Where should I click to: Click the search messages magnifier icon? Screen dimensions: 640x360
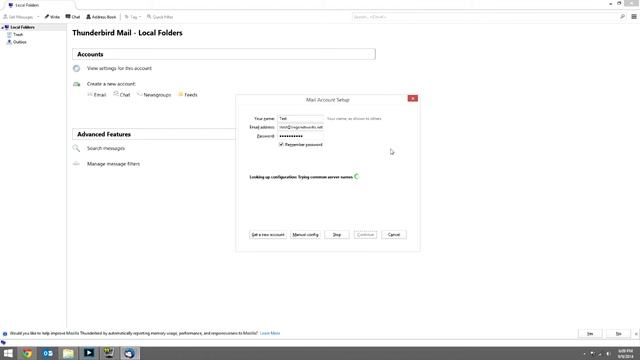[76, 149]
